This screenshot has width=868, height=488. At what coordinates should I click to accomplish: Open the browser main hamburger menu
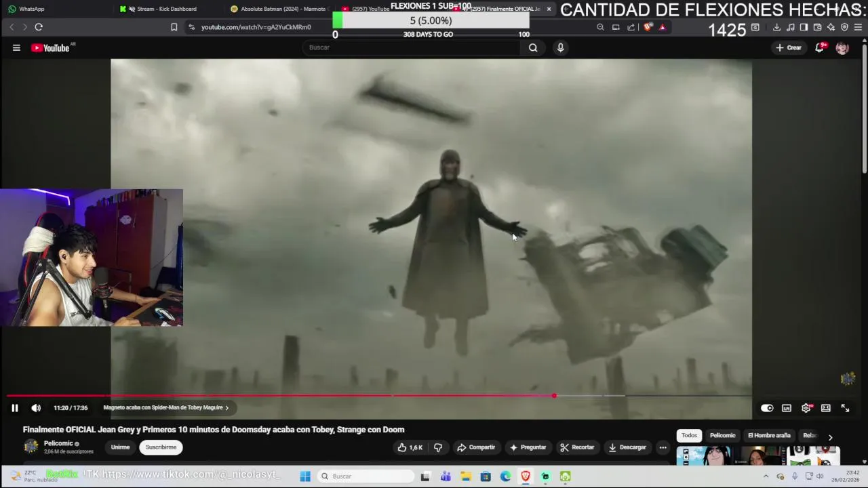(858, 27)
